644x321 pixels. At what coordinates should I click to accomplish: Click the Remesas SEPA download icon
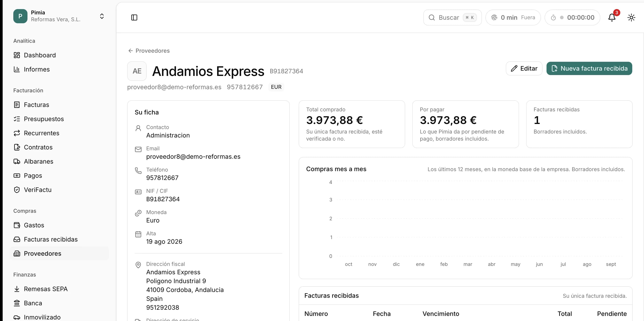[17, 289]
